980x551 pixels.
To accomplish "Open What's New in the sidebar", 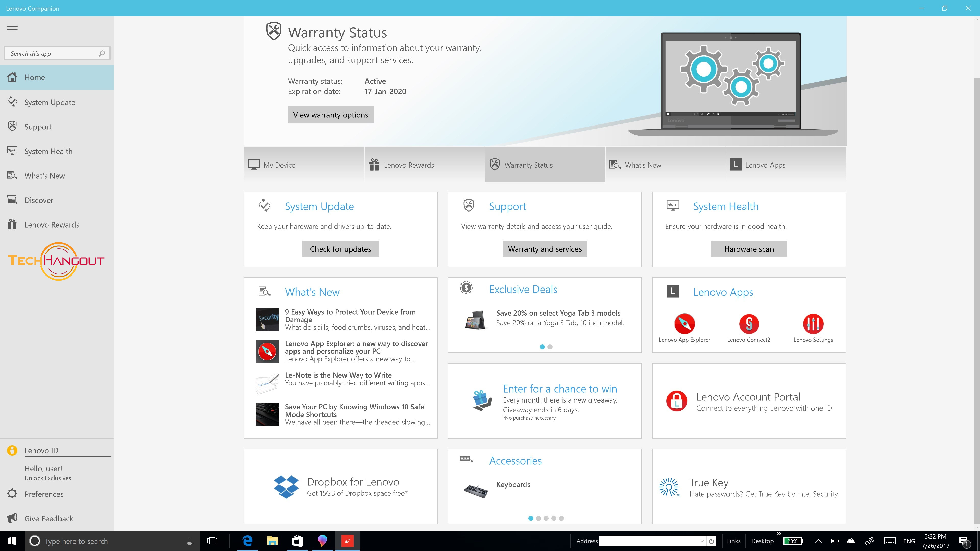I will [x=57, y=176].
